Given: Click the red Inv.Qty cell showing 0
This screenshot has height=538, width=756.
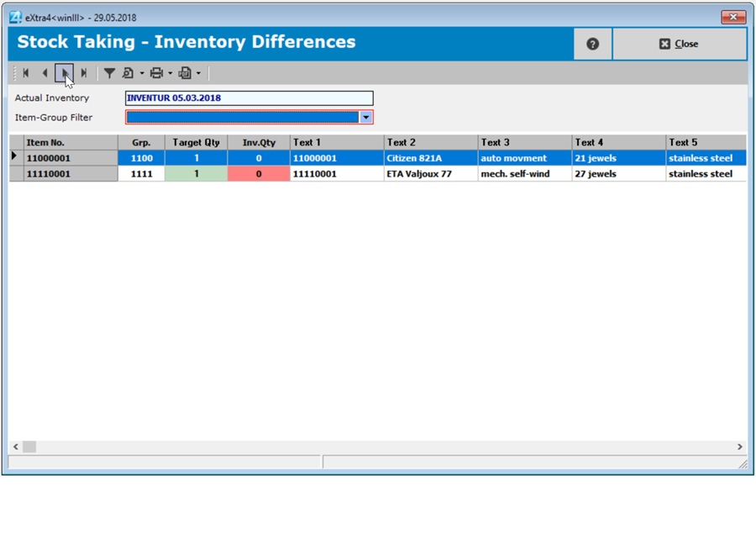Looking at the screenshot, I should [x=258, y=173].
